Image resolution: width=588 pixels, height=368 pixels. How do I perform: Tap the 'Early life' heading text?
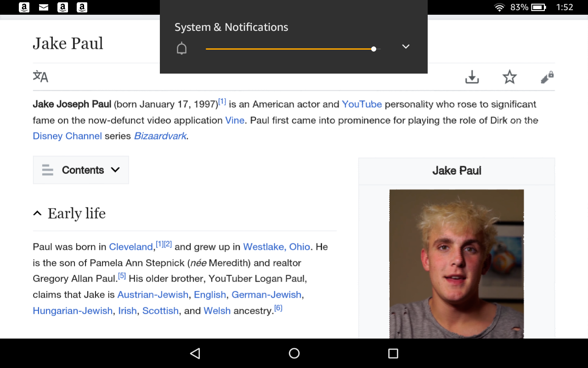pyautogui.click(x=77, y=213)
